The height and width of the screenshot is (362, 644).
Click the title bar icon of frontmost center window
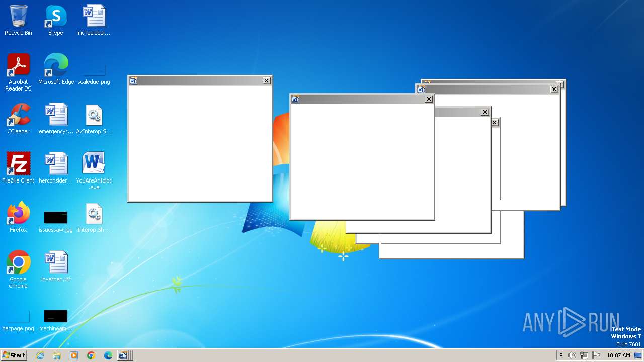[x=295, y=99]
